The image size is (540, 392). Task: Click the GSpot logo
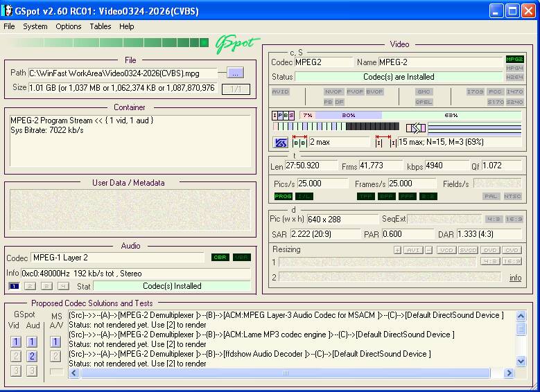236,44
